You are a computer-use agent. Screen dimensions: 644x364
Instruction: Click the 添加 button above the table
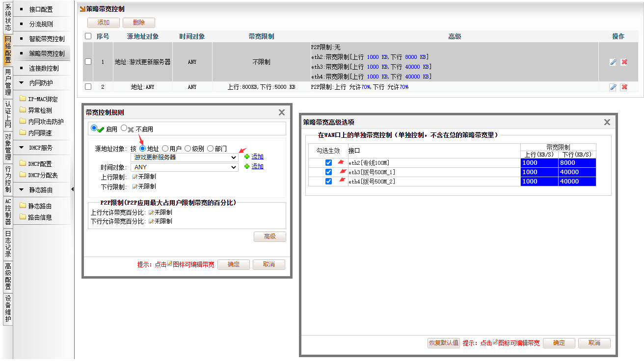[x=103, y=23]
